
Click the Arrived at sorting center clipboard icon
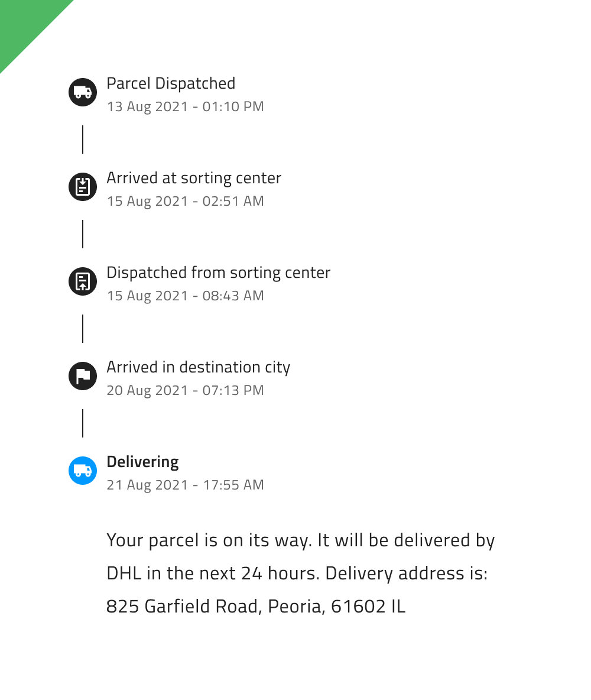coord(83,187)
